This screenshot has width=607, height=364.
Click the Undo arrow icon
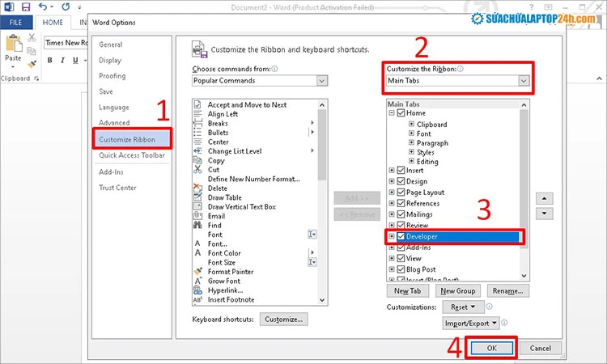[42, 6]
